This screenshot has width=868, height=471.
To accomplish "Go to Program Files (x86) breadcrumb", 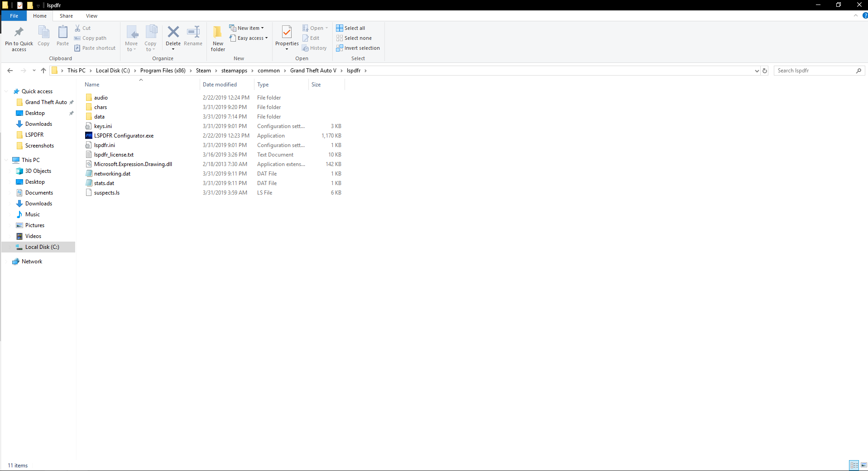I will [163, 71].
